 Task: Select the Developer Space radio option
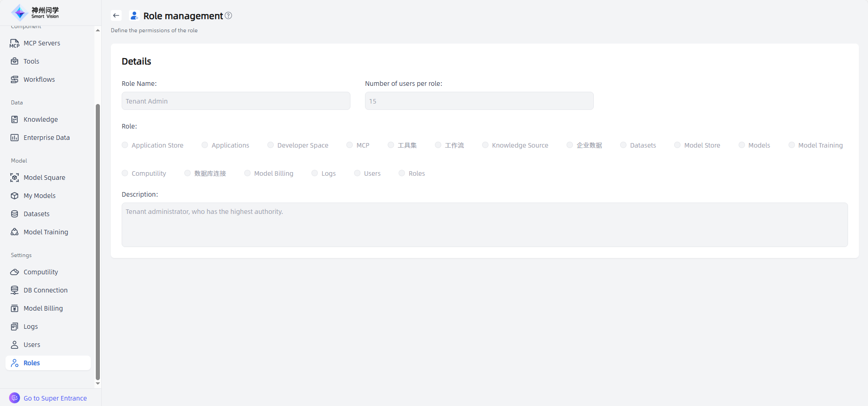tap(271, 145)
